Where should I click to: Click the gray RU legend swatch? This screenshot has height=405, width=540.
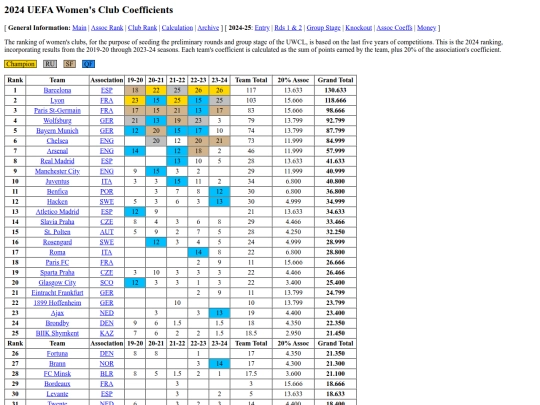[x=50, y=64]
